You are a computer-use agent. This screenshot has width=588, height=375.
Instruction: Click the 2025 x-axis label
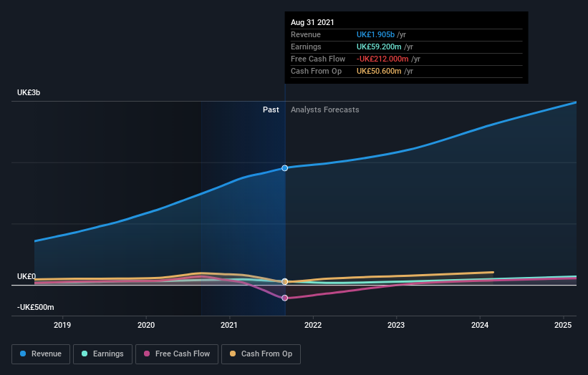tap(563, 325)
